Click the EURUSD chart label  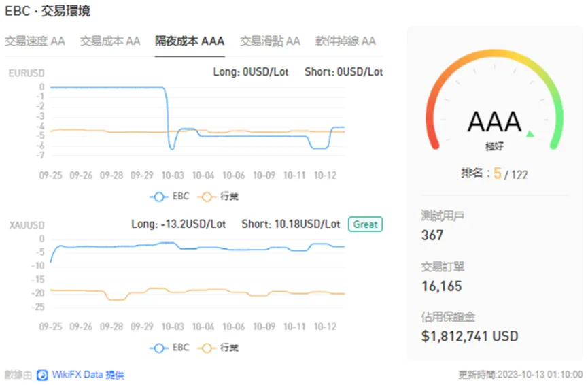point(27,73)
